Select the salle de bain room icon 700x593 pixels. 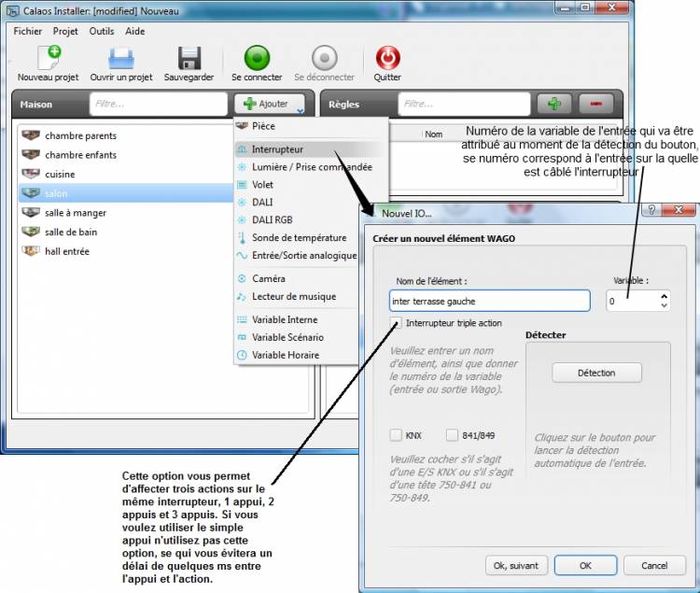(31, 232)
